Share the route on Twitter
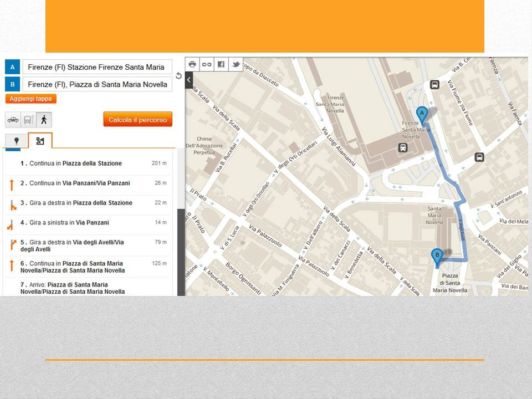 pyautogui.click(x=236, y=64)
